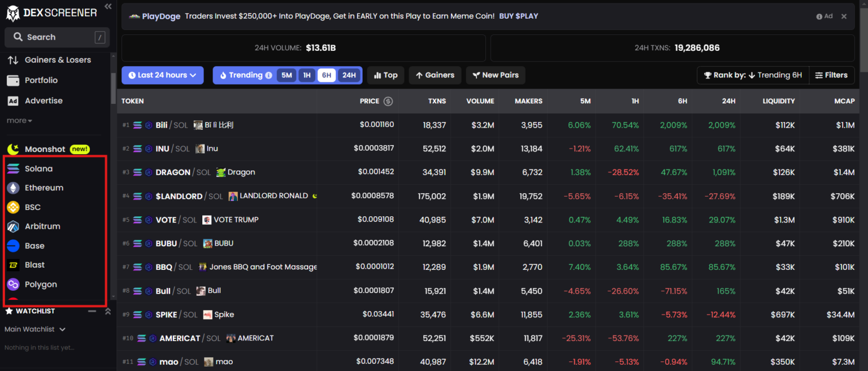Click Portfolio wallet icon
This screenshot has height=371, width=868.
[13, 80]
